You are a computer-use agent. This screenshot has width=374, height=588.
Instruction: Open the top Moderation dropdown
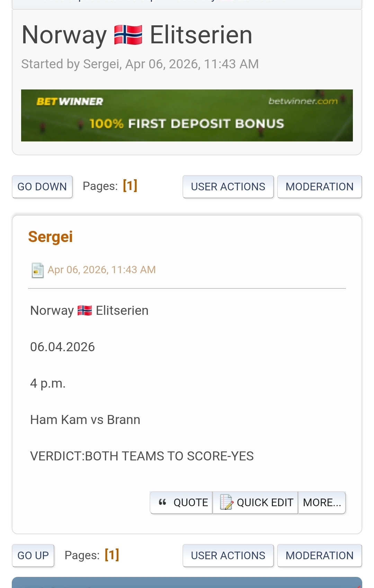(319, 187)
